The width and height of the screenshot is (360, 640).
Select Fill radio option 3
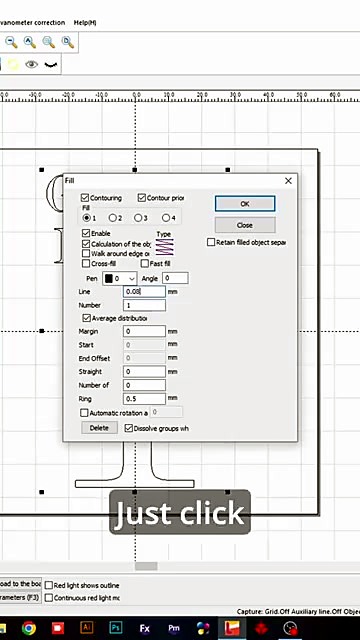pos(138,218)
